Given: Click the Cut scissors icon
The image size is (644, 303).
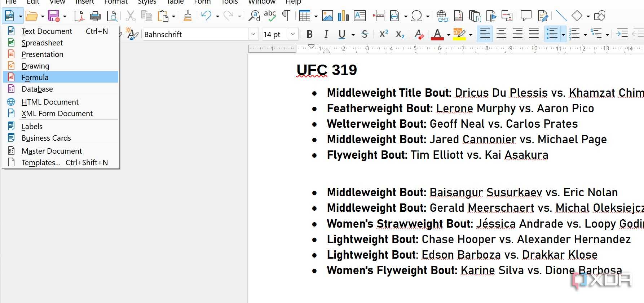Looking at the screenshot, I should click(131, 16).
